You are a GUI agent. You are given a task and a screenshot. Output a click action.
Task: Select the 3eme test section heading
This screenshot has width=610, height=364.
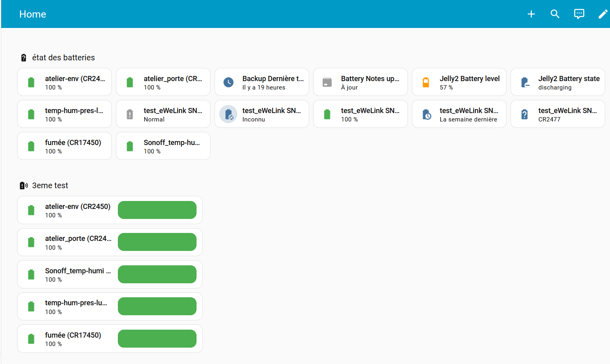click(x=50, y=185)
